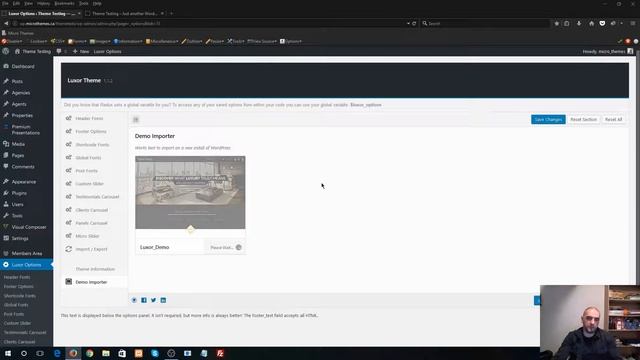Screen dimensions: 640x360
Task: Switch to the second Theme Testing browser tab
Action: (x=124, y=13)
